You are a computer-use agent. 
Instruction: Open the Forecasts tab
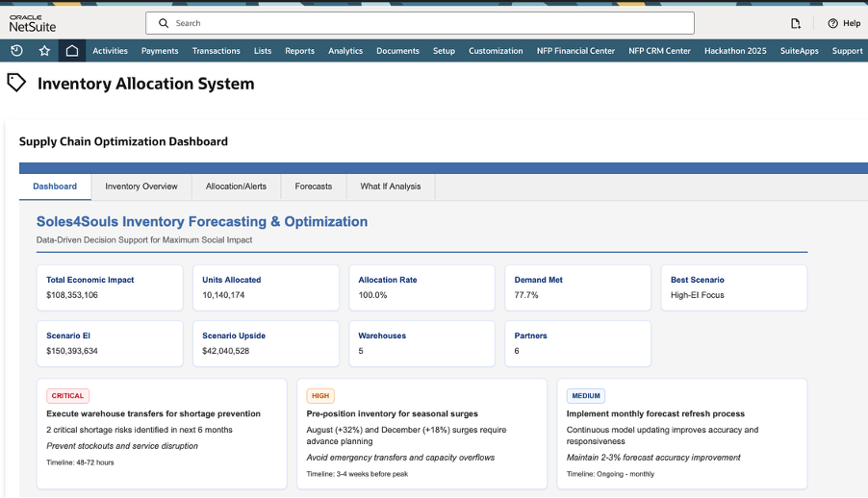point(314,187)
